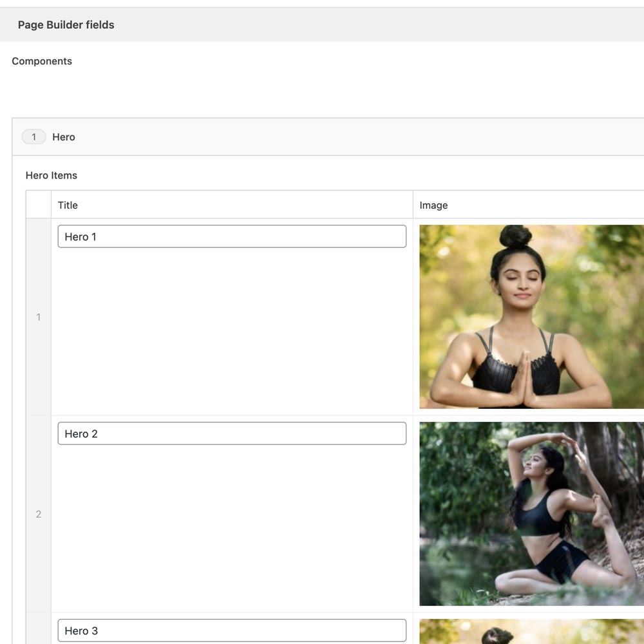Image resolution: width=644 pixels, height=644 pixels.
Task: Open the Hero 1 meditation pose image
Action: coord(531,316)
